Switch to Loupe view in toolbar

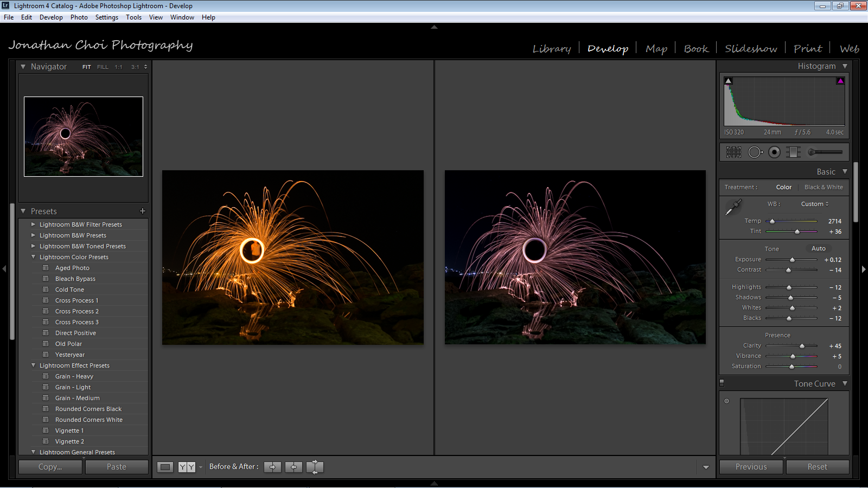[x=165, y=467]
